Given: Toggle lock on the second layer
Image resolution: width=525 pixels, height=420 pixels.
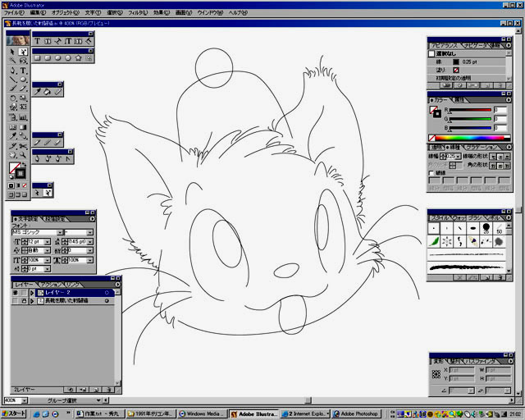Looking at the screenshot, I should point(24,301).
